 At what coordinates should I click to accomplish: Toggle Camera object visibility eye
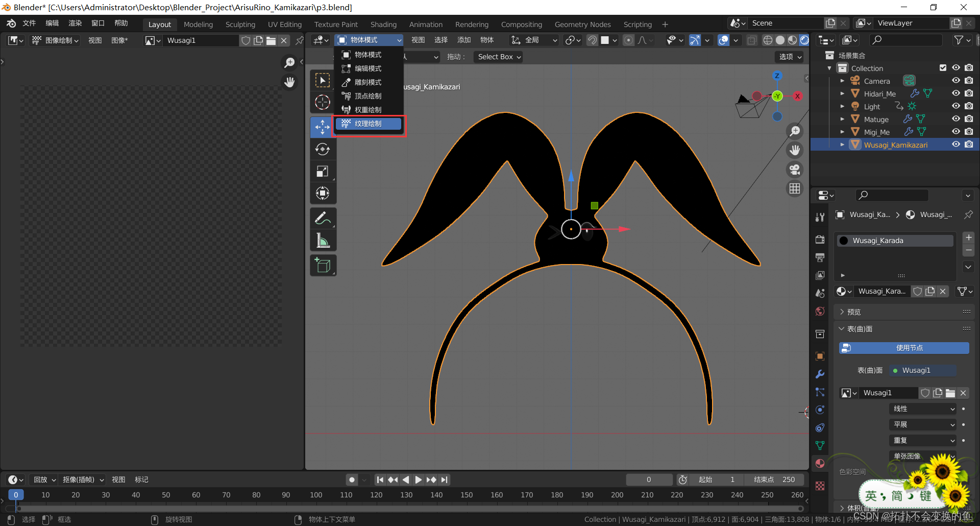coord(956,81)
